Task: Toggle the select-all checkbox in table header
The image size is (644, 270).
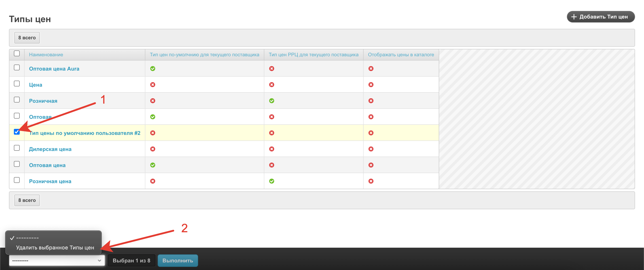Action: [x=17, y=53]
